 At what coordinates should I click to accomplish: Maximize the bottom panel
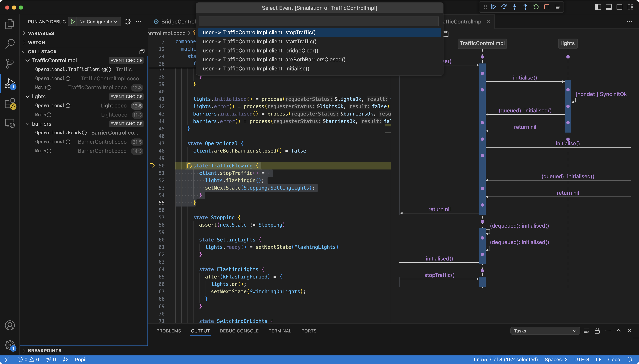[619, 331]
